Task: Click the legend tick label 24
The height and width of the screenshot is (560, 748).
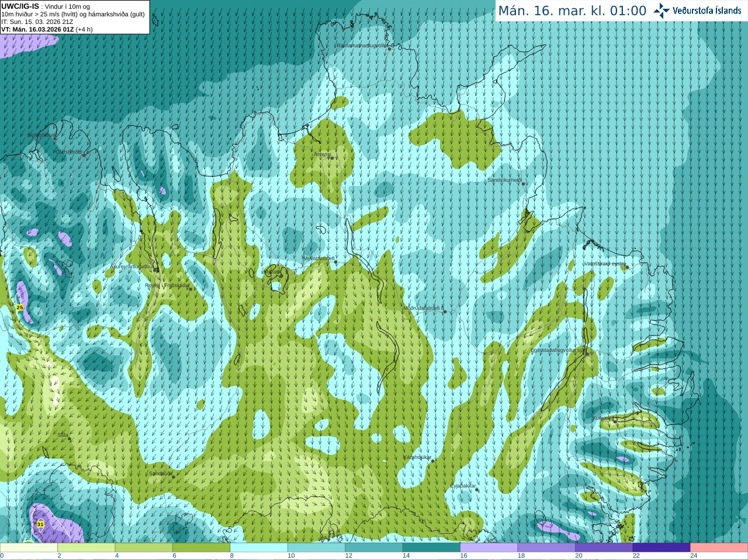Action: pyautogui.click(x=694, y=556)
